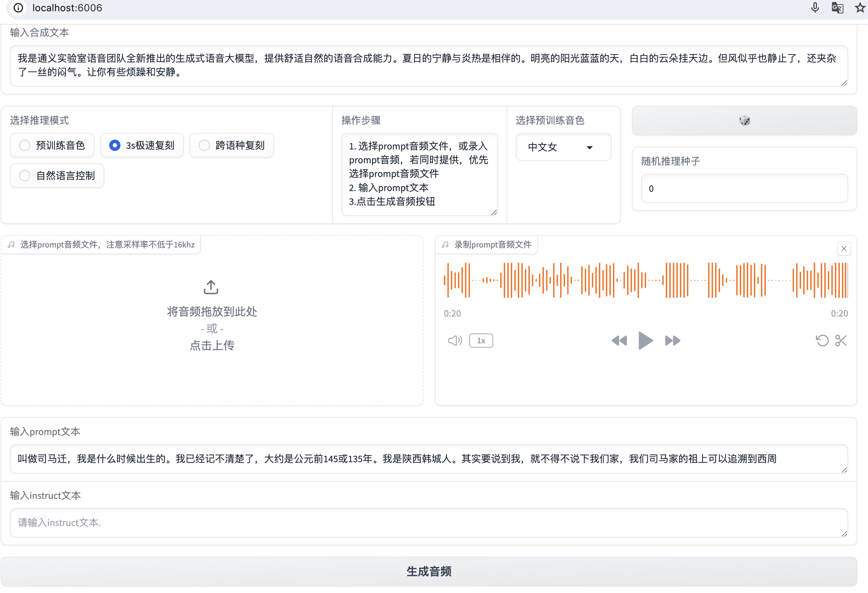868x593 pixels.
Task: Click the localhost:6006 address bar URL
Action: point(67,8)
